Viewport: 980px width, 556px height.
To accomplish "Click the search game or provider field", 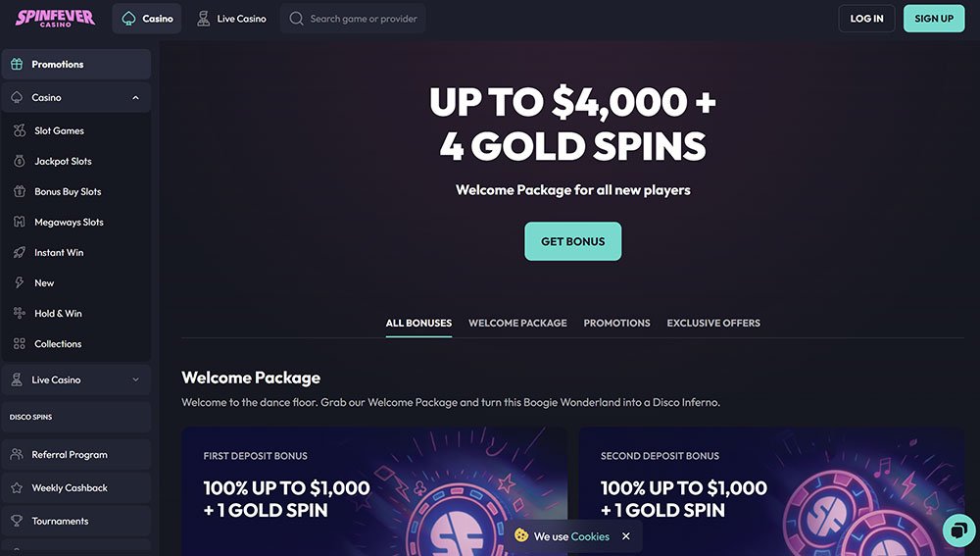I will (353, 18).
